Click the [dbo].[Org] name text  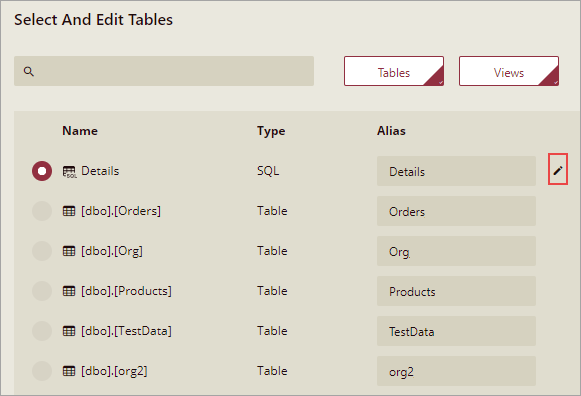coord(112,251)
